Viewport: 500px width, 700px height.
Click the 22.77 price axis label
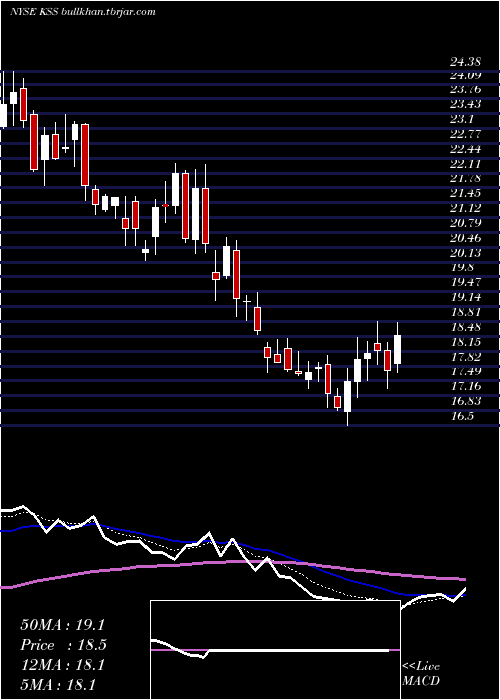465,134
